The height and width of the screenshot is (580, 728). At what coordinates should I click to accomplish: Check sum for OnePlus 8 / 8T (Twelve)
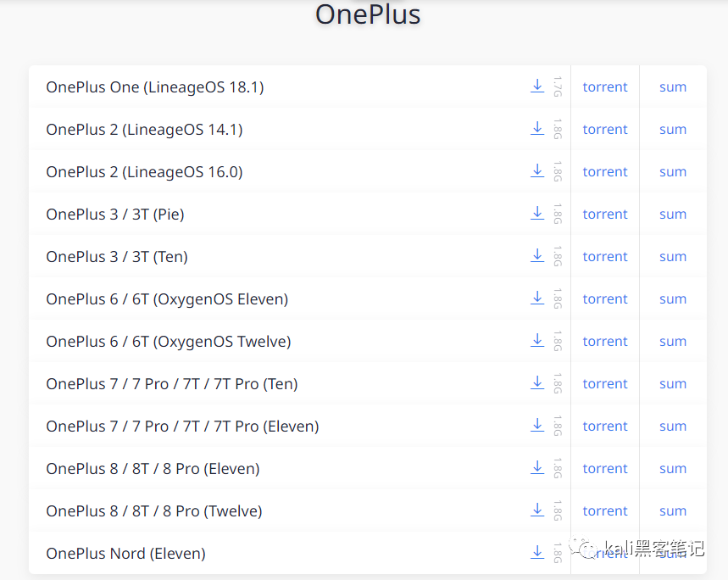pos(673,511)
